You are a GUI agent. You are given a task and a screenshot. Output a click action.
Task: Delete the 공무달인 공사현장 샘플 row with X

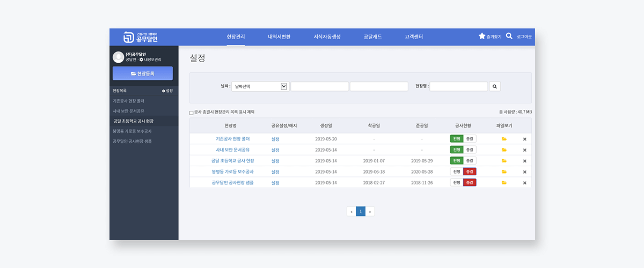524,182
